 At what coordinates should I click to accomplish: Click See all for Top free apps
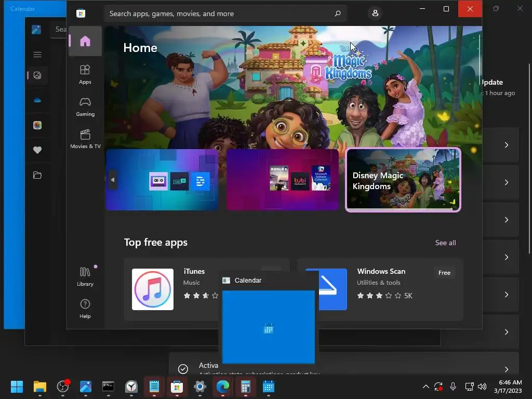445,243
